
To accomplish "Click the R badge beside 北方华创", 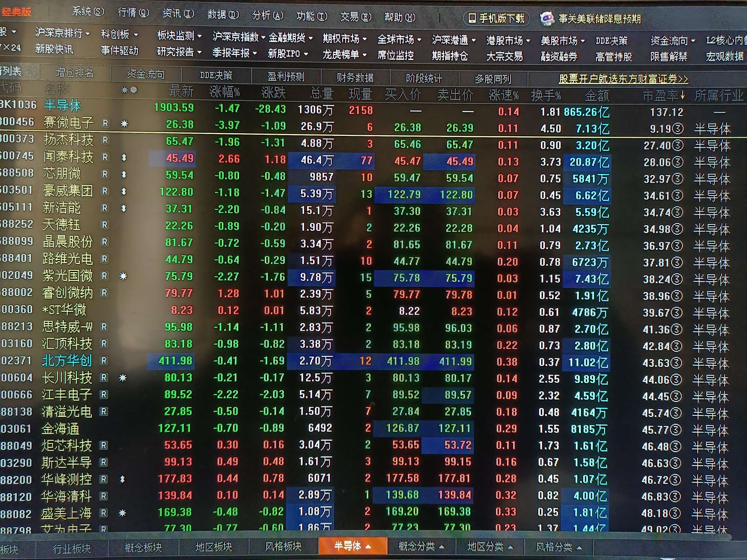I will (104, 361).
